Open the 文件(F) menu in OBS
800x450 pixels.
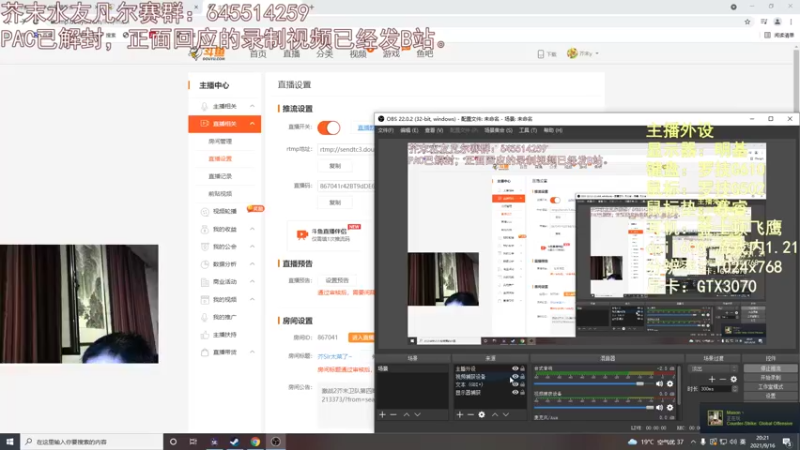tap(386, 131)
